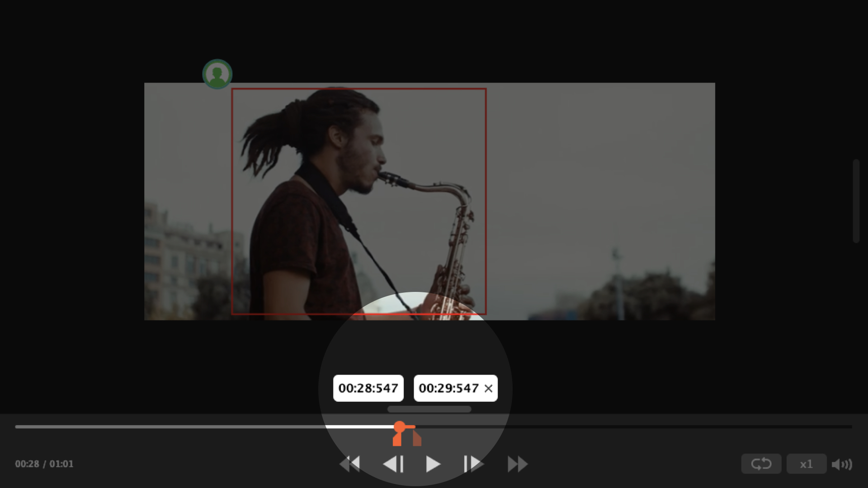Step forward one frame
This screenshot has height=488, width=868.
point(473,464)
